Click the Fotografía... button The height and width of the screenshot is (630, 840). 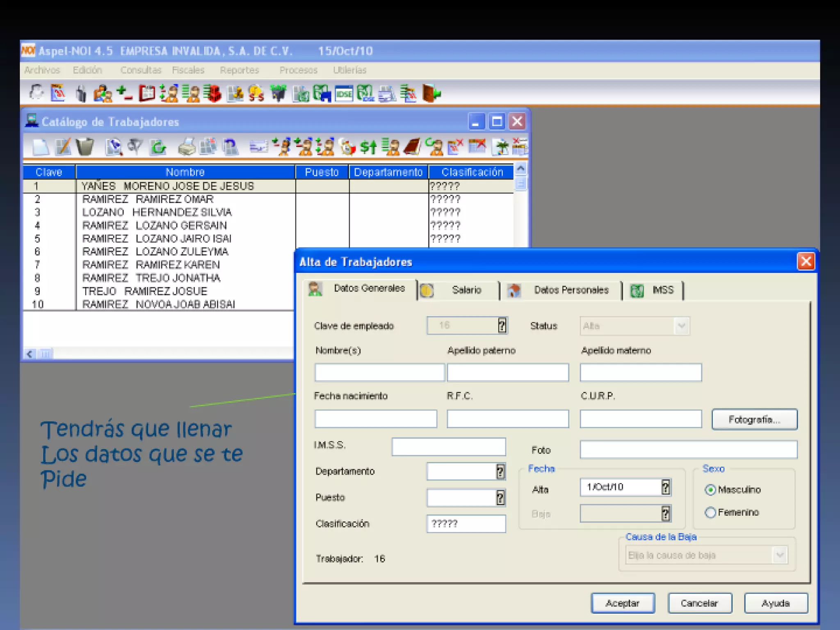[754, 420]
